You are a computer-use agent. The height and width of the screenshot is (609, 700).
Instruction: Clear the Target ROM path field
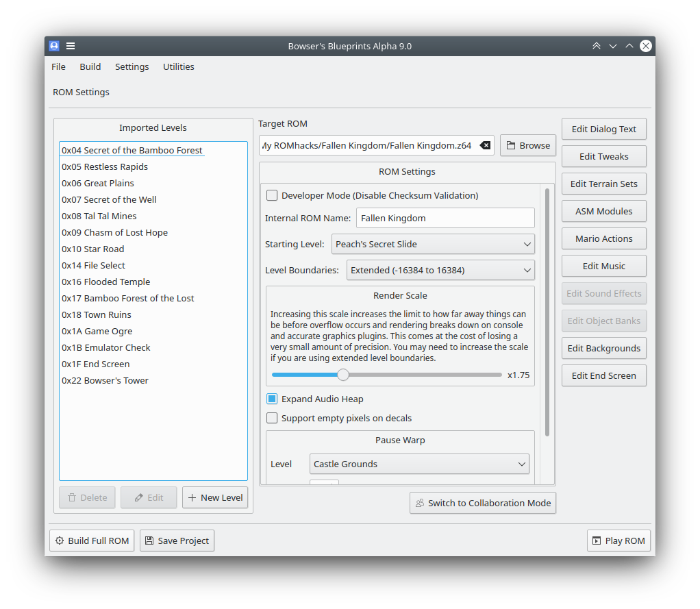coord(485,145)
